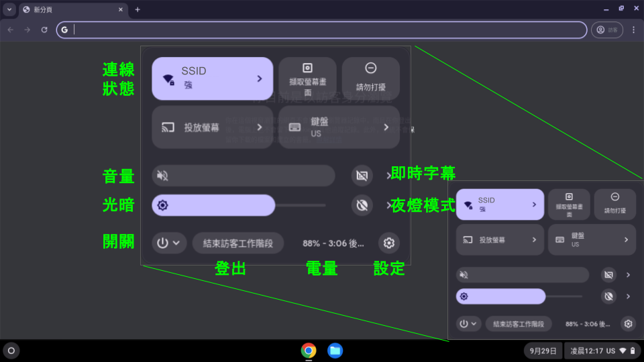
Task: Open 鍵盤 US tile in small panel
Action: (x=592, y=240)
